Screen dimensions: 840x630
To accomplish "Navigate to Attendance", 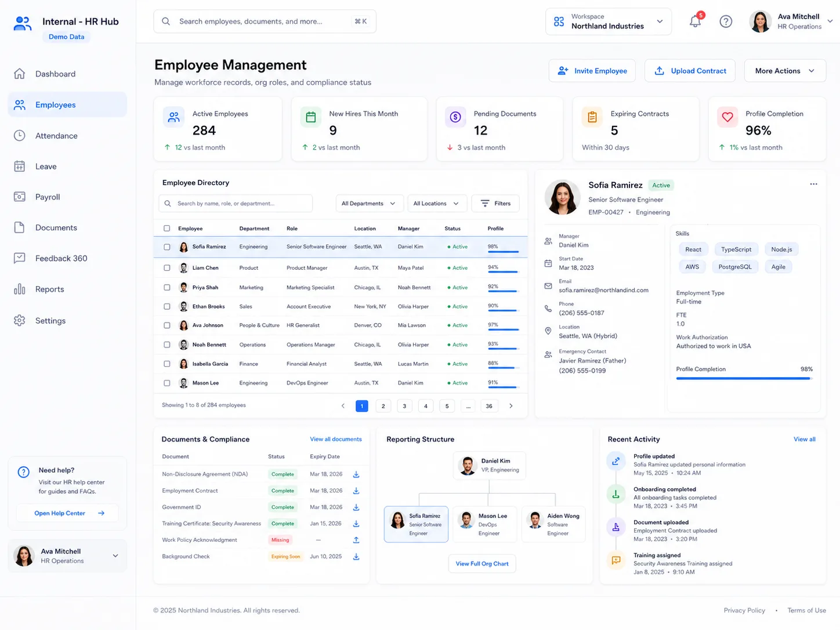I will [x=67, y=136].
